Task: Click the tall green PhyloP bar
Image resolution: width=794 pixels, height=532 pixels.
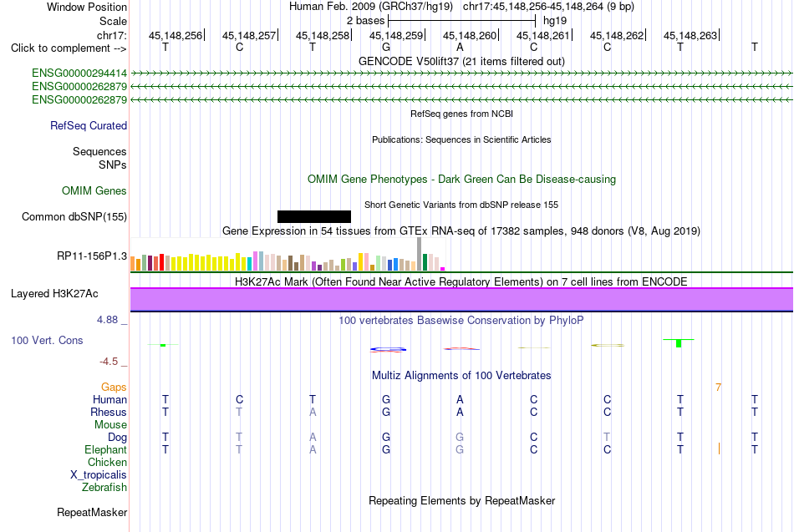Action: 679,343
